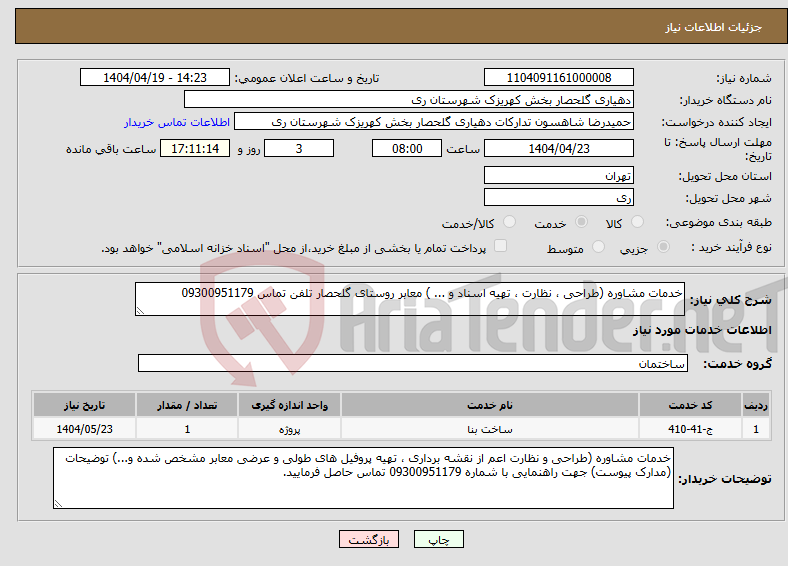Click the پروژه unit cell
The image size is (788, 566).
tap(289, 429)
